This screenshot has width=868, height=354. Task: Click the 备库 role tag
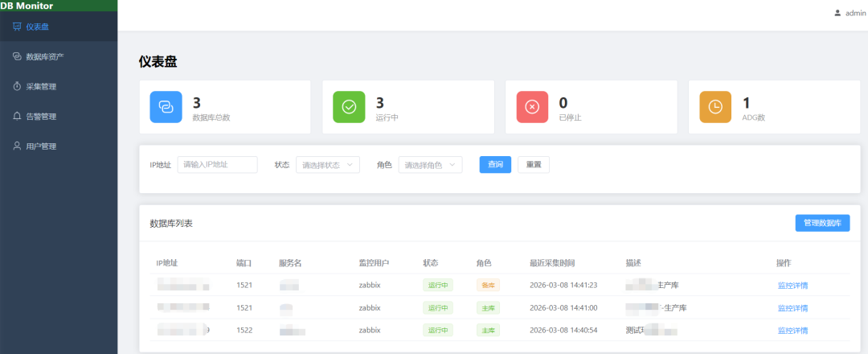tap(488, 286)
